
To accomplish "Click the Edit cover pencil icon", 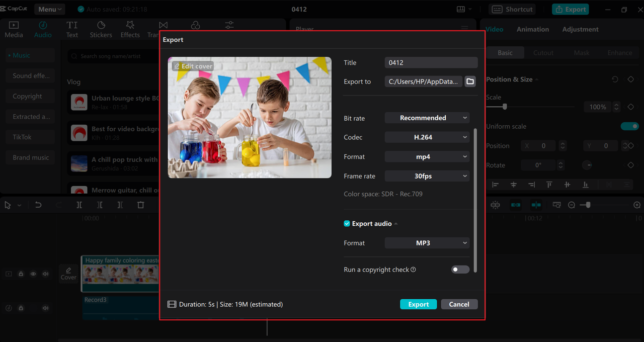I will 177,66.
